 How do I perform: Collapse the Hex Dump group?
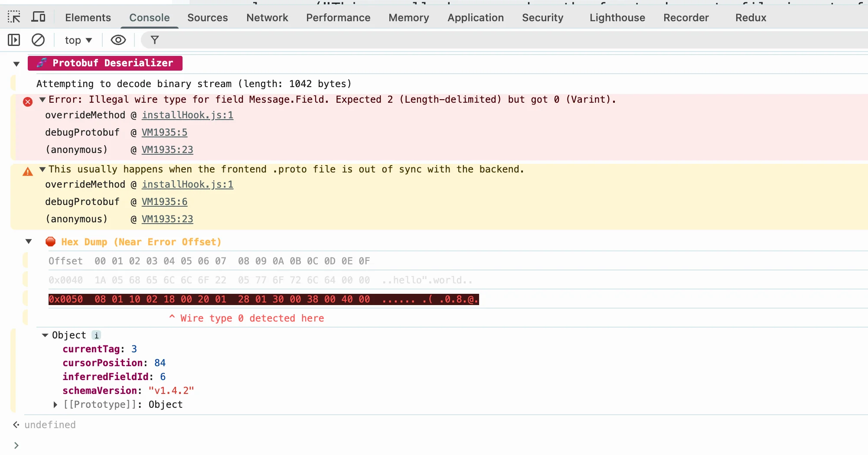click(x=29, y=241)
